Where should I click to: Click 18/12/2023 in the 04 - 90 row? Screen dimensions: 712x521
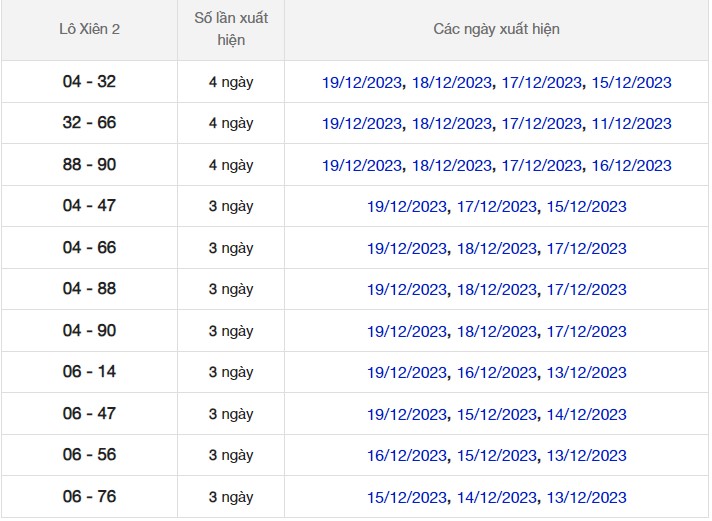497,332
